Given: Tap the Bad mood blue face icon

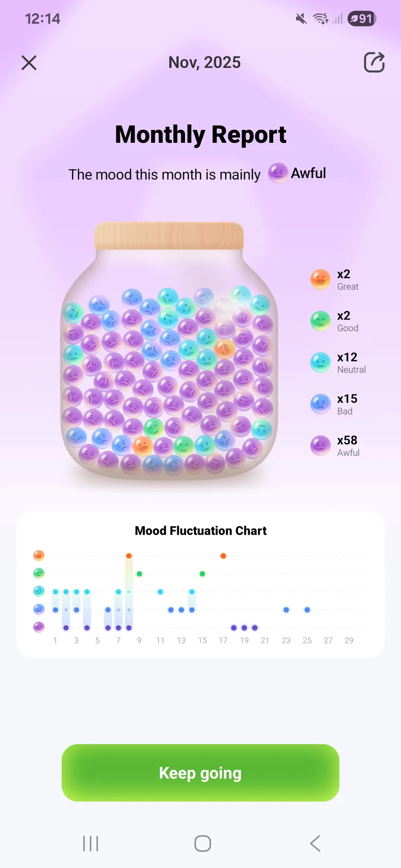Looking at the screenshot, I should [x=320, y=404].
